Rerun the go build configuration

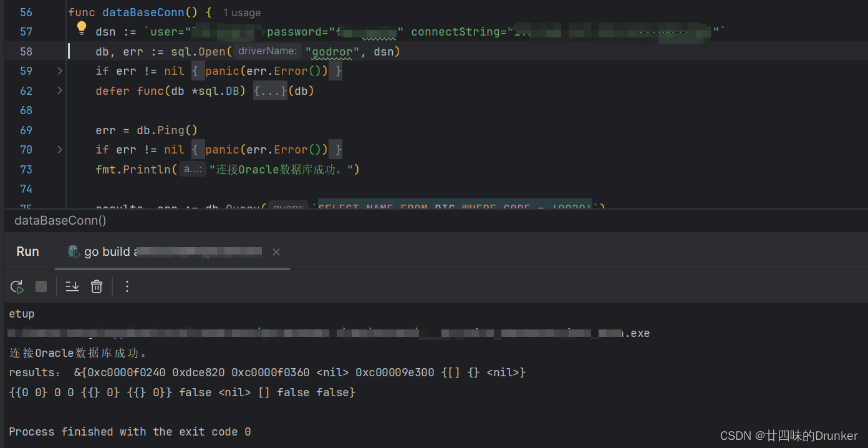click(16, 286)
